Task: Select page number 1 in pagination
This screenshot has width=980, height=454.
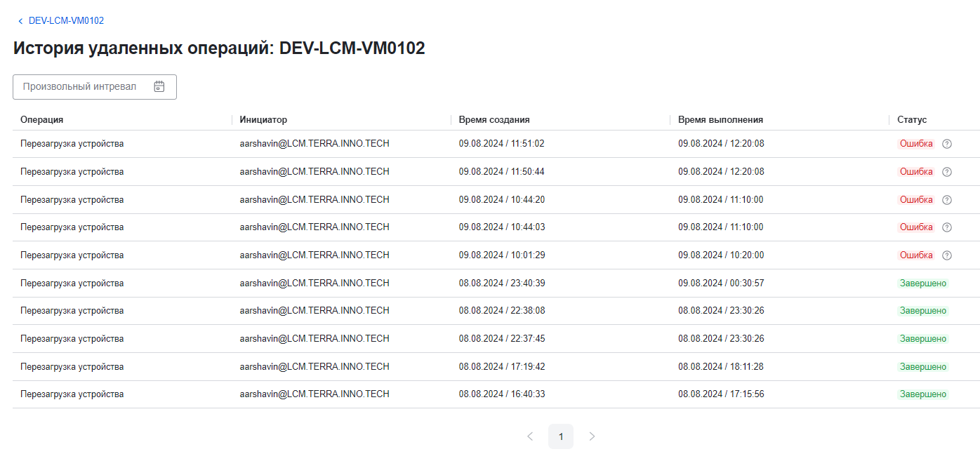Action: tap(561, 436)
